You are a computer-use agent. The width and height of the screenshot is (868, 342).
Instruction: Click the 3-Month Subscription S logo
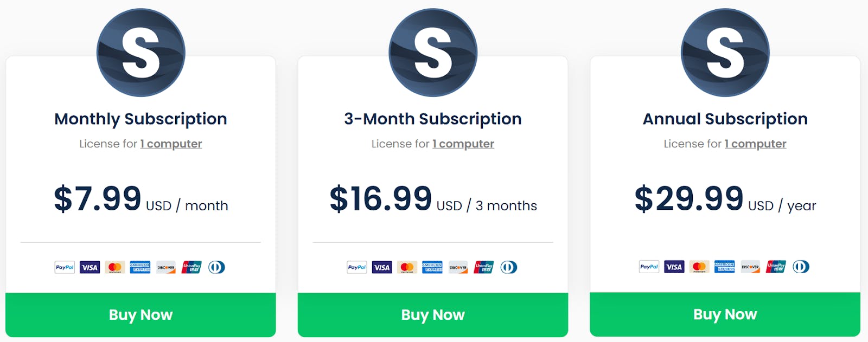tap(433, 53)
